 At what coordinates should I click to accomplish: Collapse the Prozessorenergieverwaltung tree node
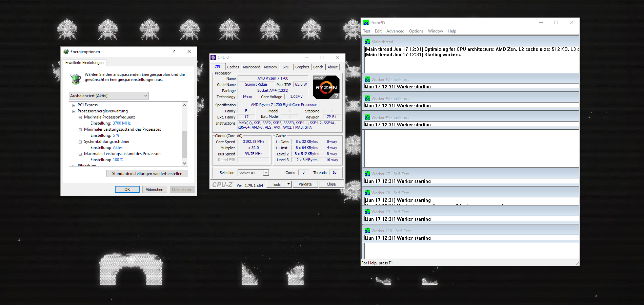coord(74,111)
